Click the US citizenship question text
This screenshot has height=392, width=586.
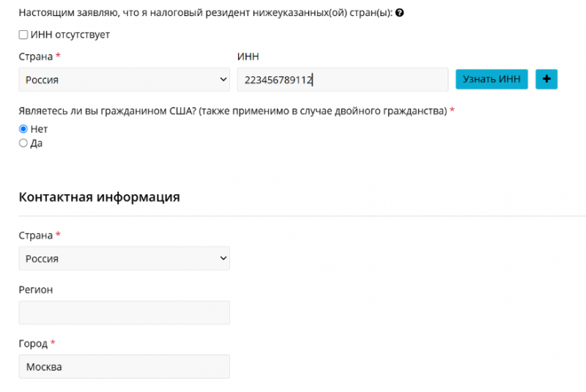232,111
